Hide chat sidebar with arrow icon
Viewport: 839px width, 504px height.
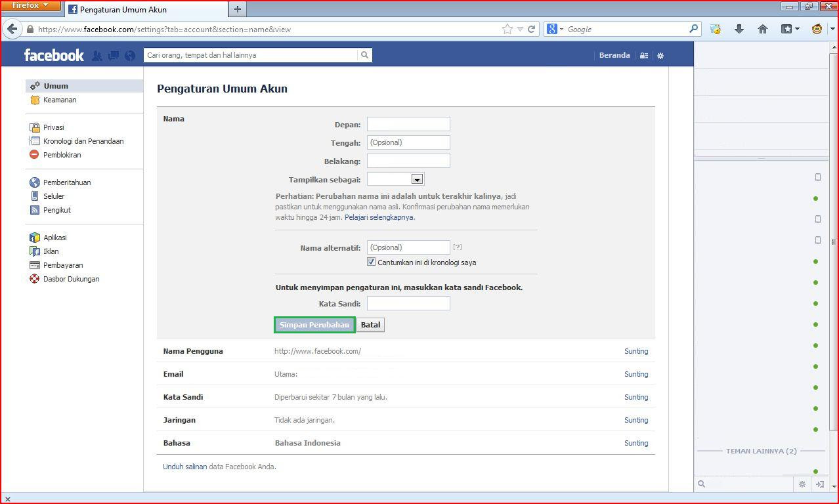tap(819, 484)
